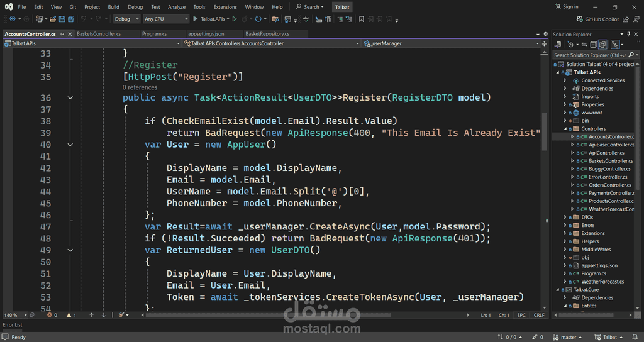The image size is (644, 342).
Task: Close the AccountsController.cs tab
Action: click(70, 34)
